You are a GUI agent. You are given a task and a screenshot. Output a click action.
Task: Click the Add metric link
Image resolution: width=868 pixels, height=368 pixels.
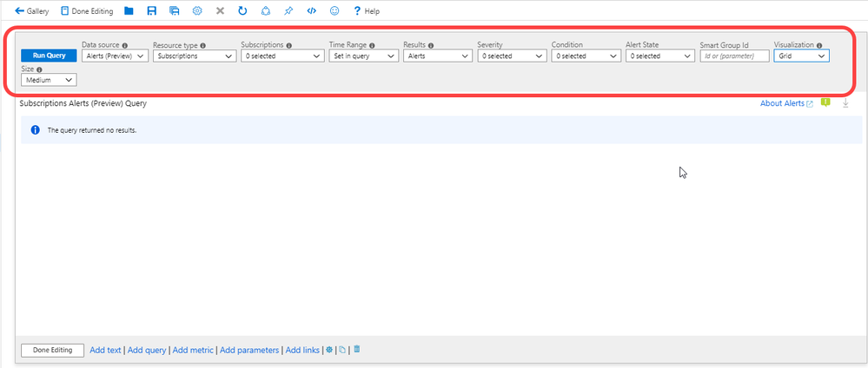[x=193, y=351]
